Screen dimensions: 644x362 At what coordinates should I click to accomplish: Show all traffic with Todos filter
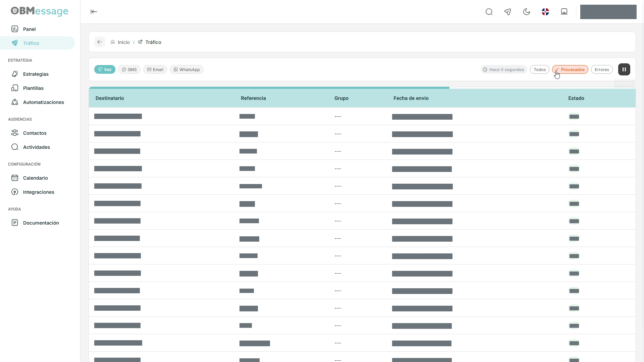540,69
